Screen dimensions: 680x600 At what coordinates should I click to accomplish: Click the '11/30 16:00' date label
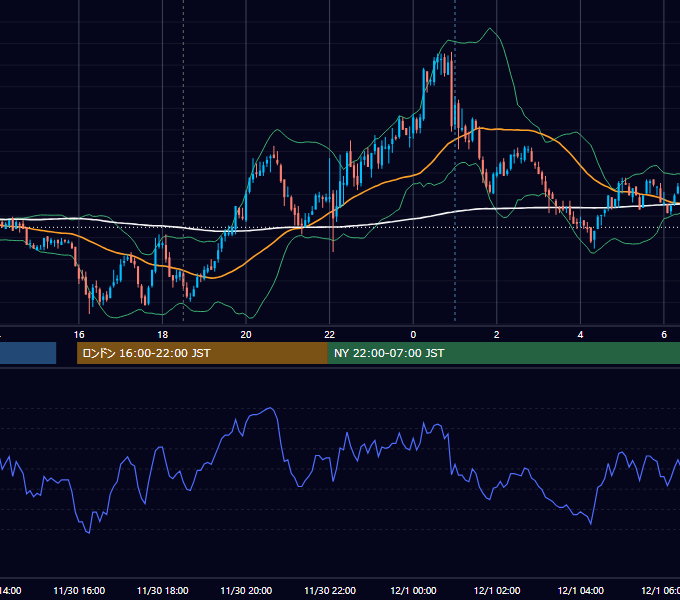click(79, 591)
